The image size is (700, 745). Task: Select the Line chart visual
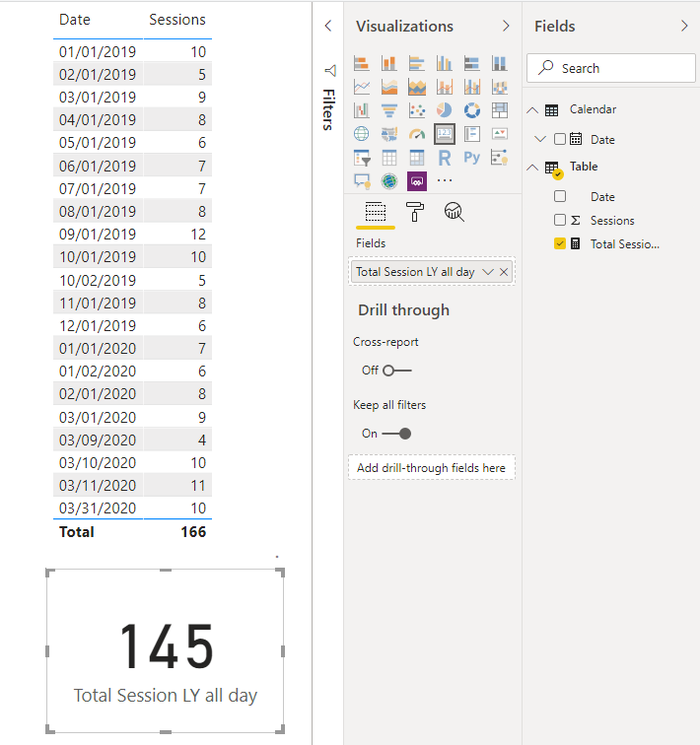pyautogui.click(x=362, y=87)
